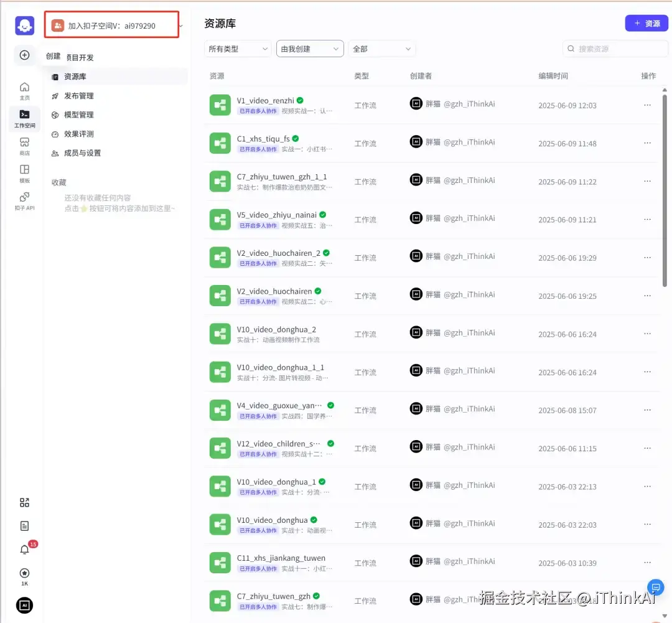
Task: Open V10_video_donghua_1_1 workflow name
Action: 280,368
